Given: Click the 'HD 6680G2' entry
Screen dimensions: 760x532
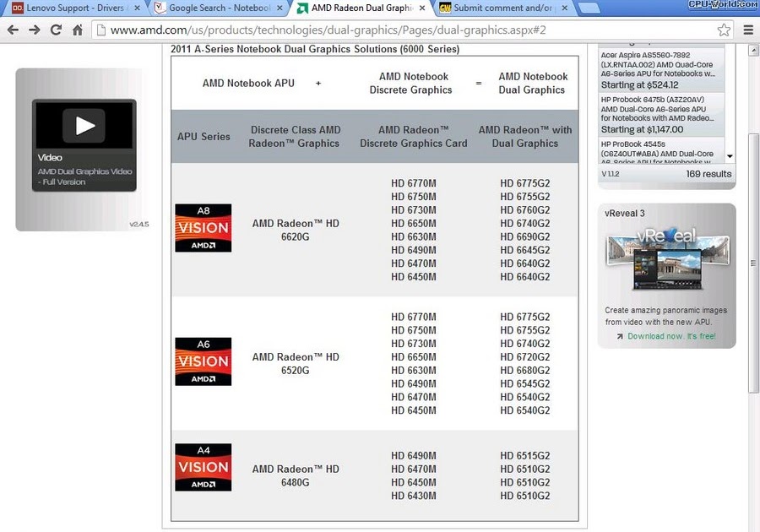Looking at the screenshot, I should click(525, 371).
